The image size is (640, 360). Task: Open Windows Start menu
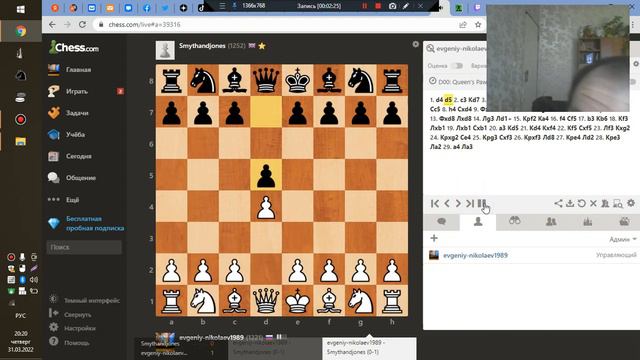(20, 9)
